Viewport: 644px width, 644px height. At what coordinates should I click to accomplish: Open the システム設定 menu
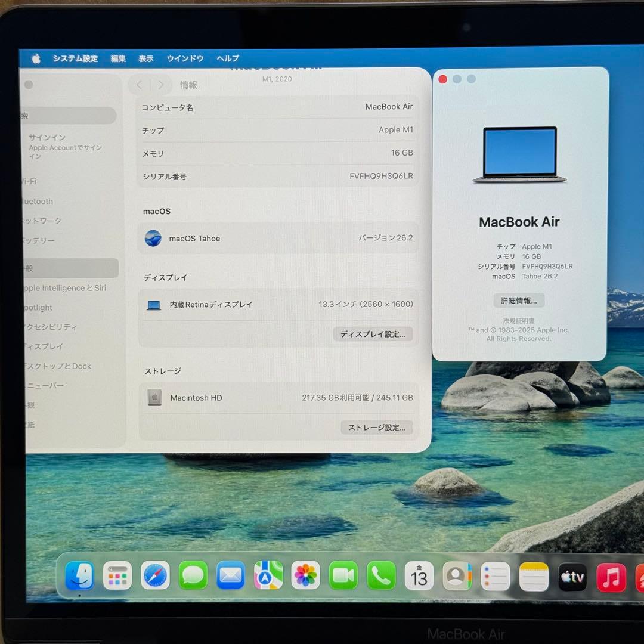click(75, 58)
